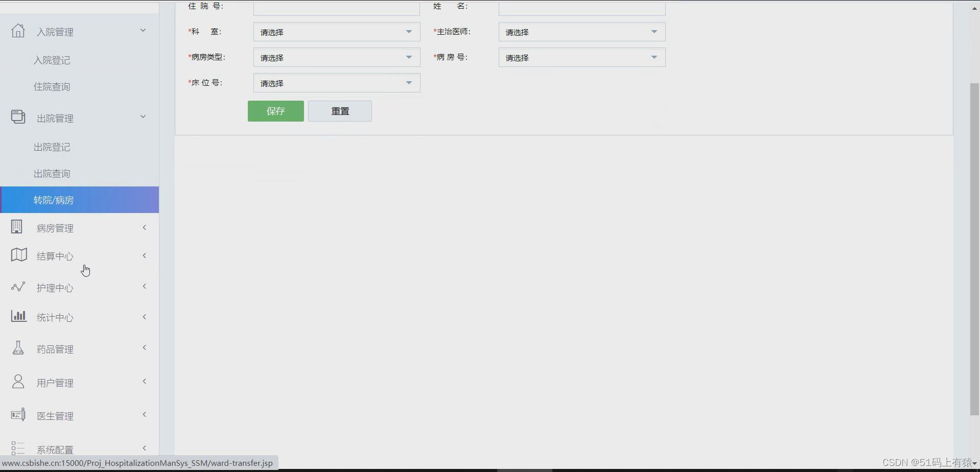The height and width of the screenshot is (472, 980).
Task: Open the 出院管理 menu label
Action: coord(55,119)
